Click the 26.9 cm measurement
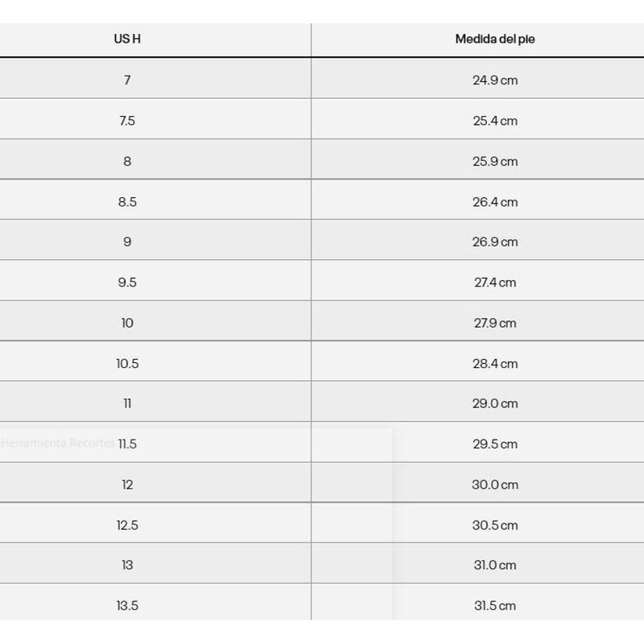The height and width of the screenshot is (644, 644). click(495, 242)
